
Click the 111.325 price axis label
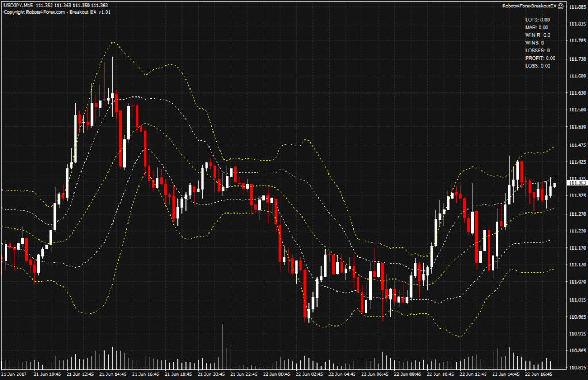point(578,196)
